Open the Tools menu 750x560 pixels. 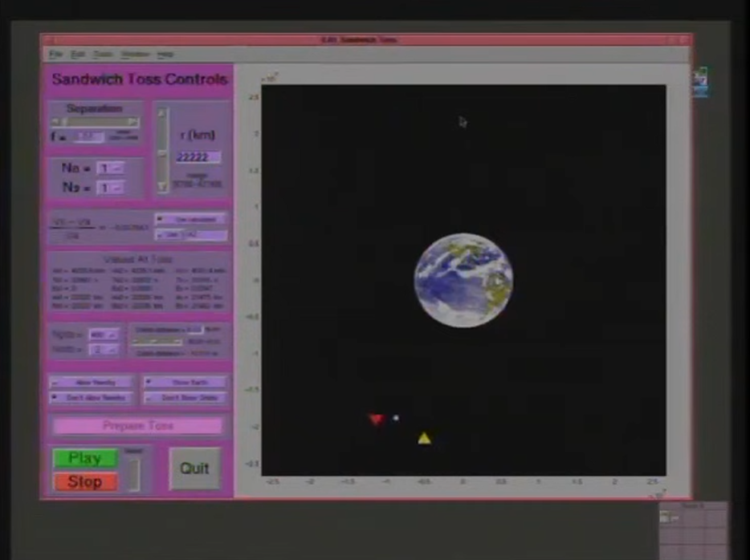pos(102,54)
